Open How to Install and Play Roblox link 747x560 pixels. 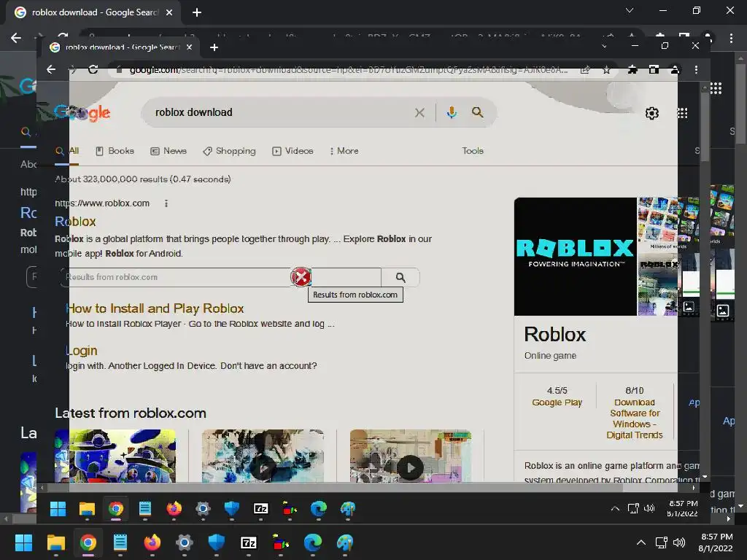point(155,308)
